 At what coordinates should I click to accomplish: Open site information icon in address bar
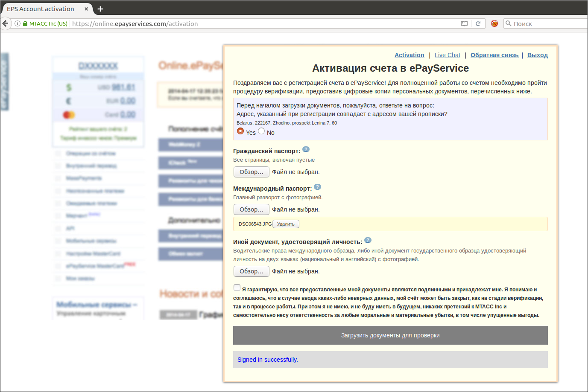coord(18,24)
